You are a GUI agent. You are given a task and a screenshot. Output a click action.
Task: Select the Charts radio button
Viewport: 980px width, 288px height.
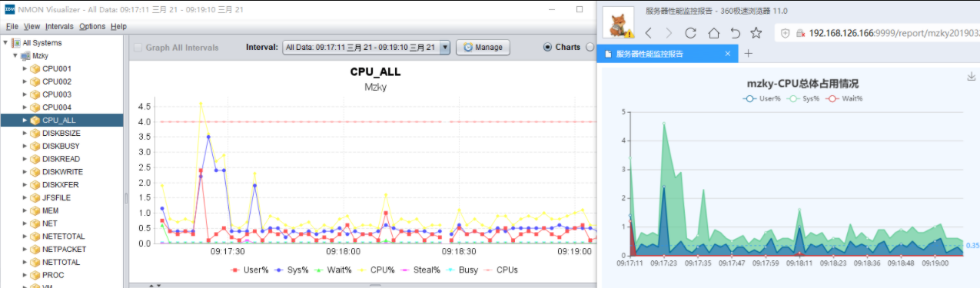pyautogui.click(x=547, y=47)
